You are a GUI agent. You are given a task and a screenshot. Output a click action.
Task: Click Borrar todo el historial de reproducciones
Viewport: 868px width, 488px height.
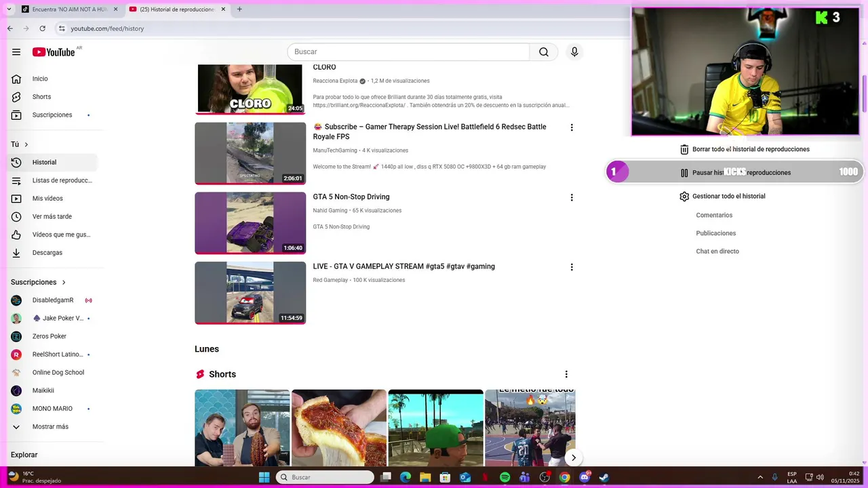click(x=745, y=149)
